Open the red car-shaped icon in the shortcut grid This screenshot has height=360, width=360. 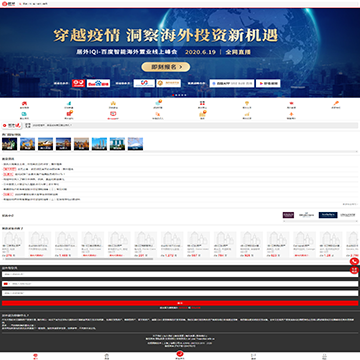tap(24, 103)
